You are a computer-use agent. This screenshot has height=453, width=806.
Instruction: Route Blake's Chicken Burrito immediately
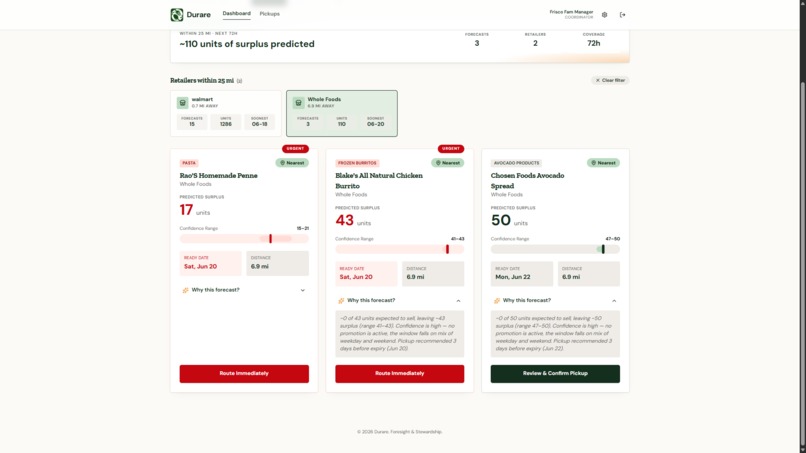click(x=399, y=374)
